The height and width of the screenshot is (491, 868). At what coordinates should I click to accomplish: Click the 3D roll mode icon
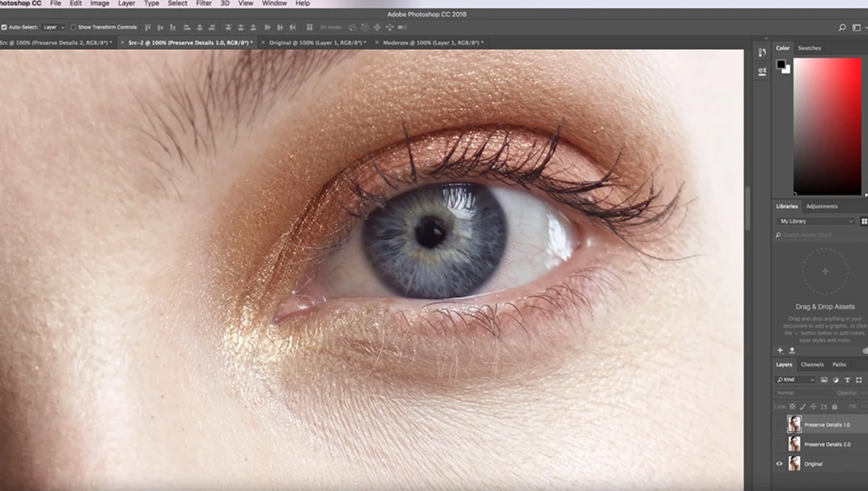tap(365, 27)
